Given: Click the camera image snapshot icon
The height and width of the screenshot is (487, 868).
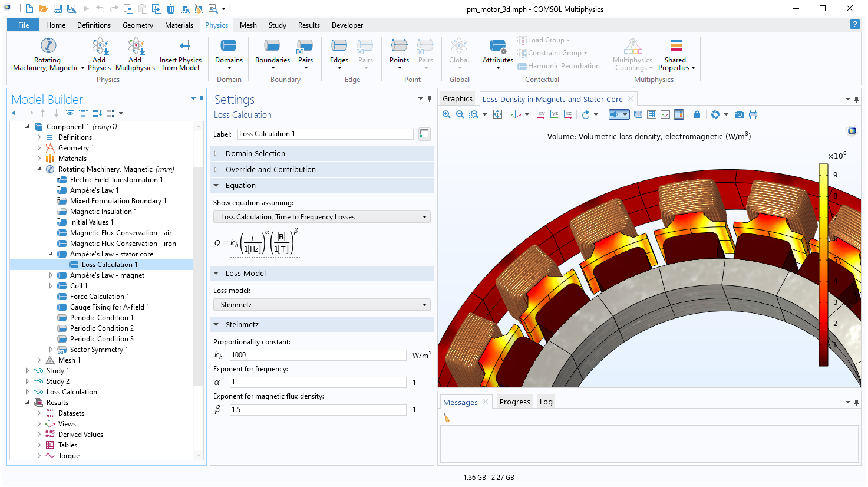Looking at the screenshot, I should [739, 114].
